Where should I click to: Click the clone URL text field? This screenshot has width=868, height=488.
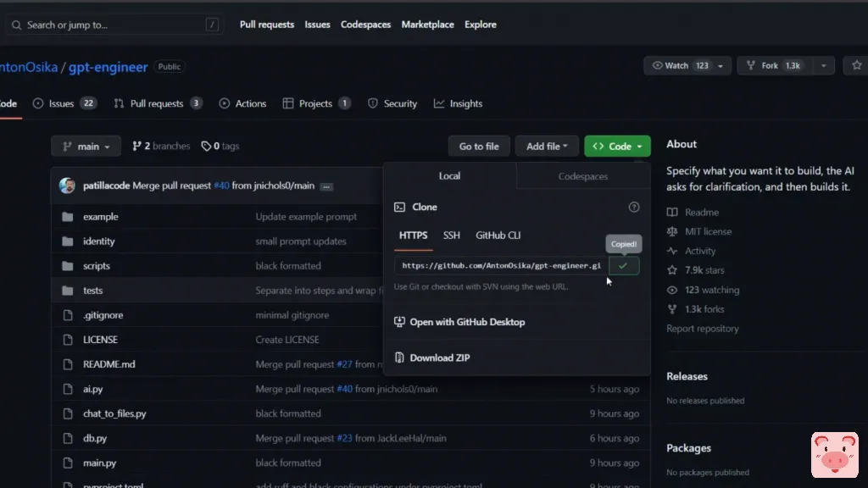501,265
